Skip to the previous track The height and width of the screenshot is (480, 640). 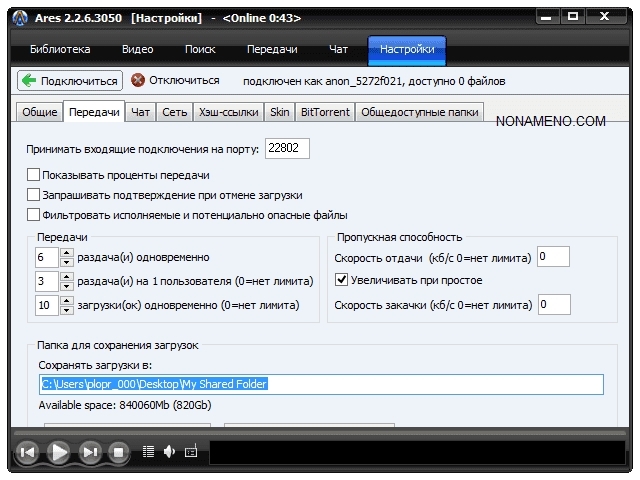pyautogui.click(x=28, y=453)
